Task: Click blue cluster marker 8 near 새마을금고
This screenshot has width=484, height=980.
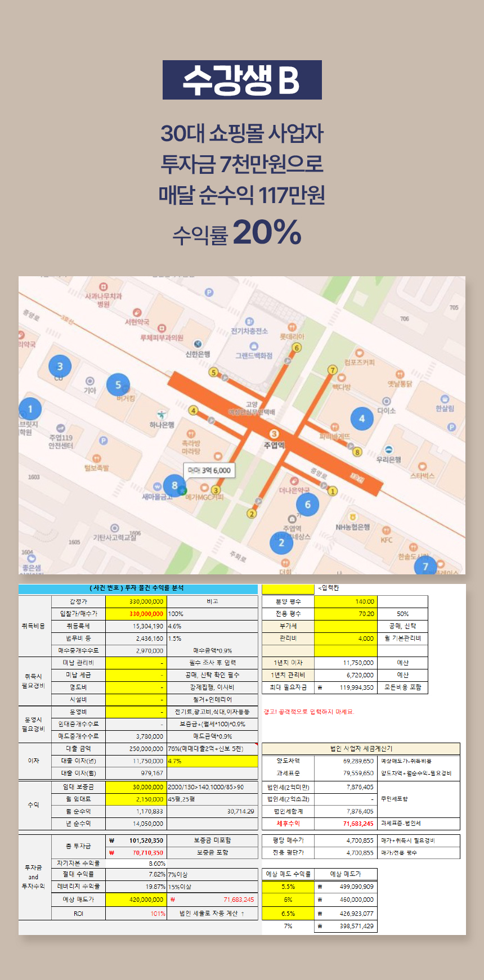Action: 174,485
